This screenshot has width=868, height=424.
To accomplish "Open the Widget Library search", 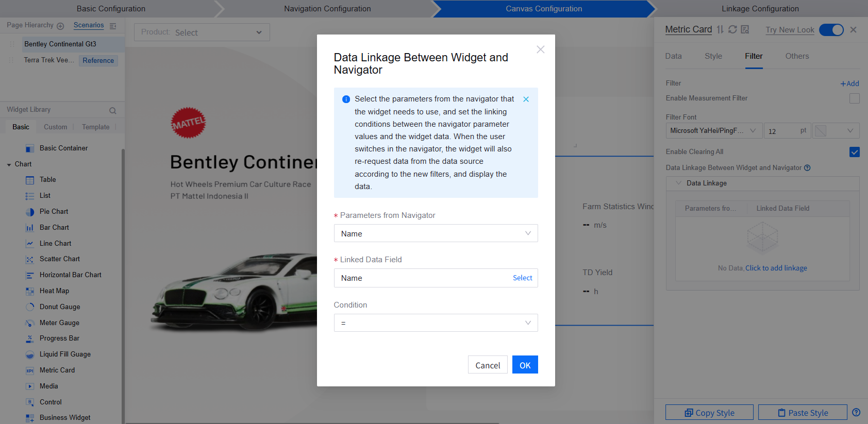I will pyautogui.click(x=112, y=110).
